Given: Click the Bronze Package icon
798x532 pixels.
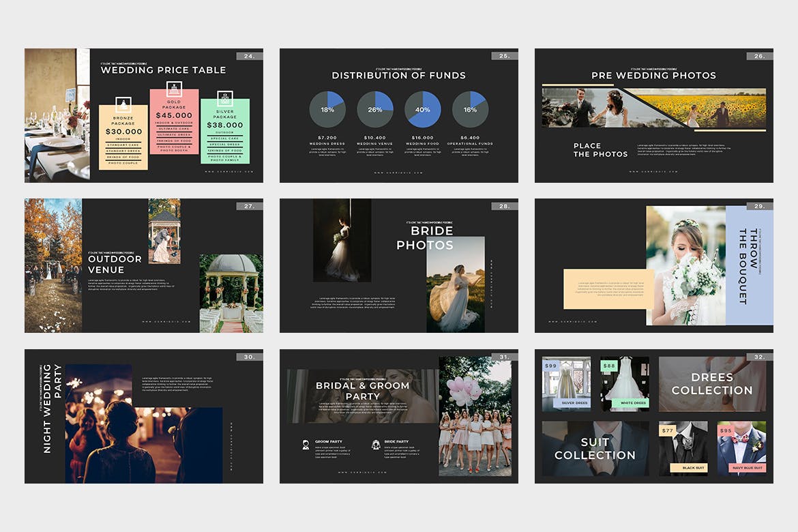Looking at the screenshot, I should click(123, 104).
